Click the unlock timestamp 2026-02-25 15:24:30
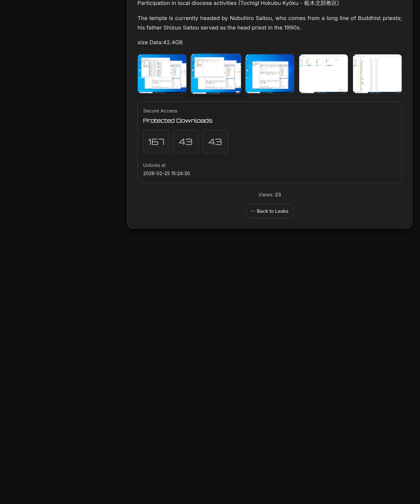This screenshot has height=504, width=420. (166, 173)
